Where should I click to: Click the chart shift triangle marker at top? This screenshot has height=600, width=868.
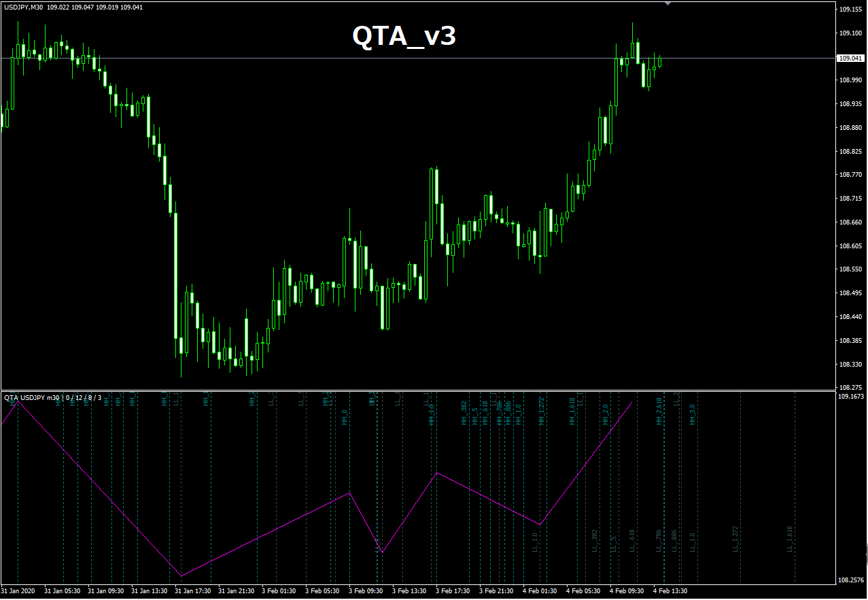tap(667, 3)
